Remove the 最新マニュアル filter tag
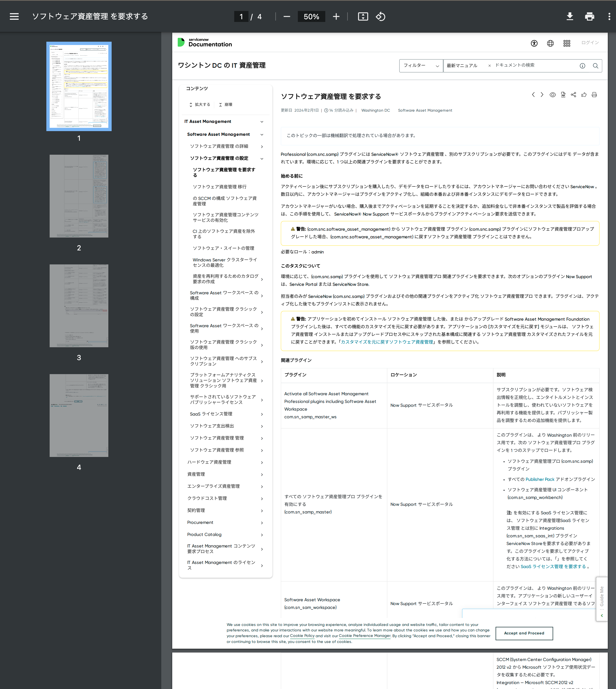Viewport: 616px width, 689px height. click(489, 66)
